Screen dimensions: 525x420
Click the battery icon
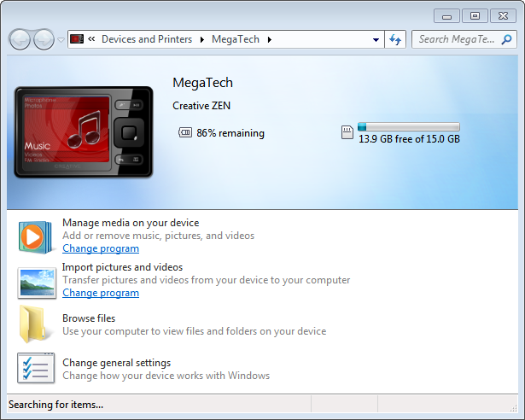[185, 132]
